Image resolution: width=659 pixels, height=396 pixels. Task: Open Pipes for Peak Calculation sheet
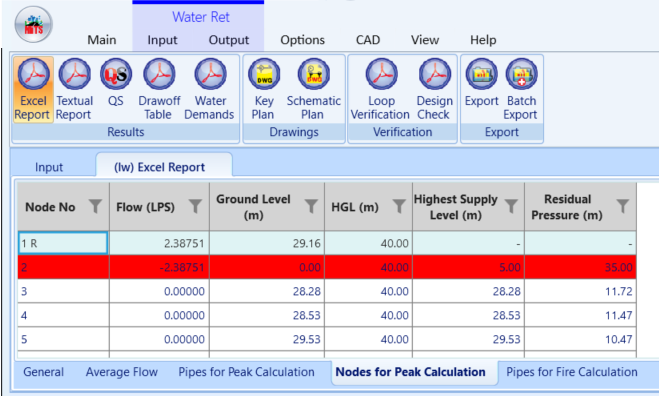coord(246,372)
